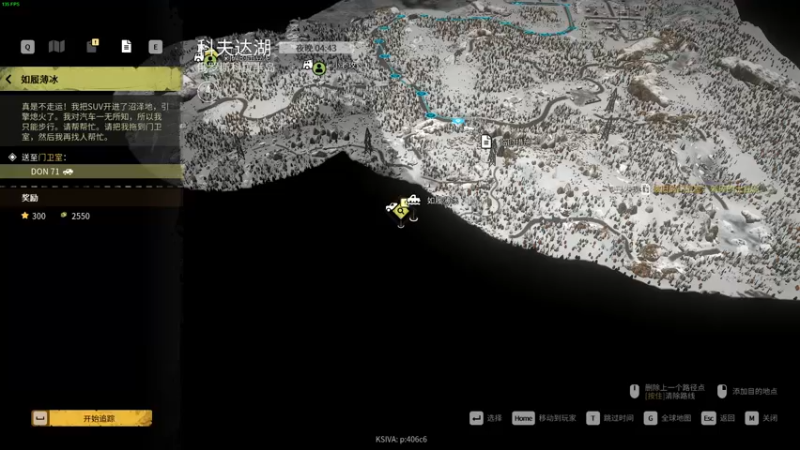Click the 开始追踪 start tracking button

(91, 418)
